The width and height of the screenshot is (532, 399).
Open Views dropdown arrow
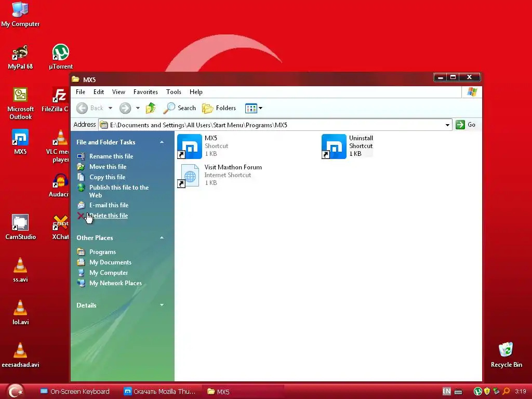click(x=261, y=108)
